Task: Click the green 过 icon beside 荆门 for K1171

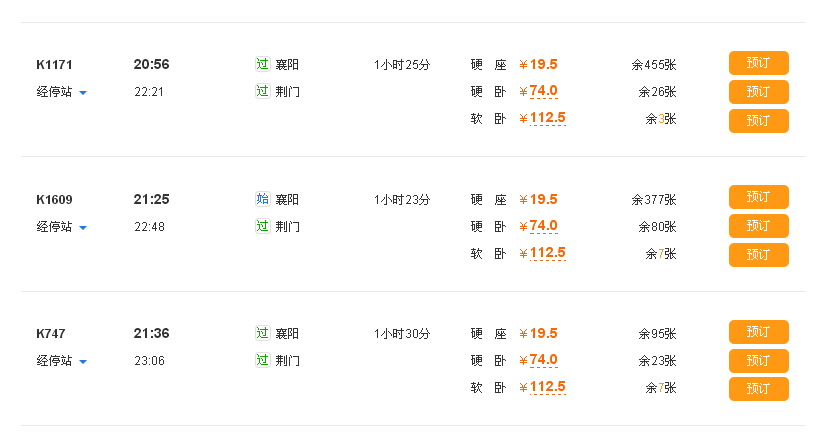Action: (263, 91)
